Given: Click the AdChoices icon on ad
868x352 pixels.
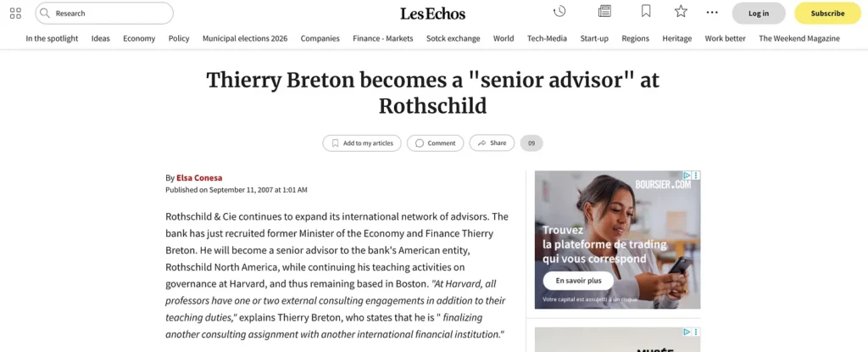Looking at the screenshot, I should 687,176.
